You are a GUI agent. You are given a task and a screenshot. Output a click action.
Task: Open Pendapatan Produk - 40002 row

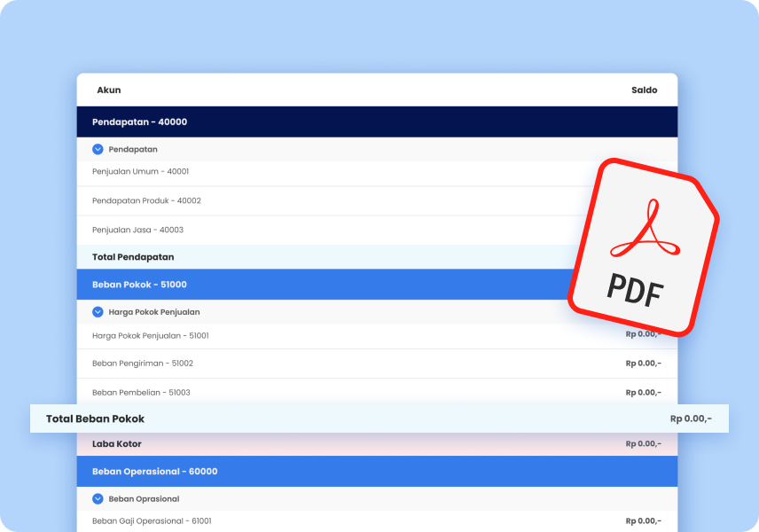click(377, 201)
